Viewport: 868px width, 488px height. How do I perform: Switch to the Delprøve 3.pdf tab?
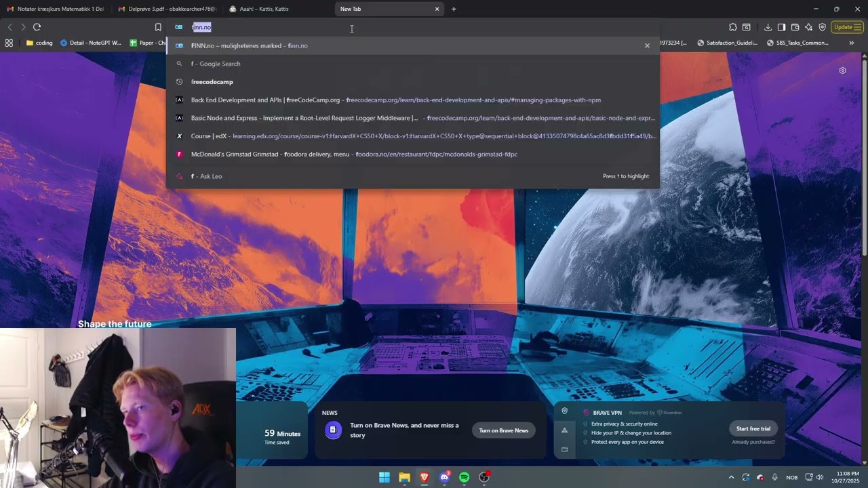(167, 9)
